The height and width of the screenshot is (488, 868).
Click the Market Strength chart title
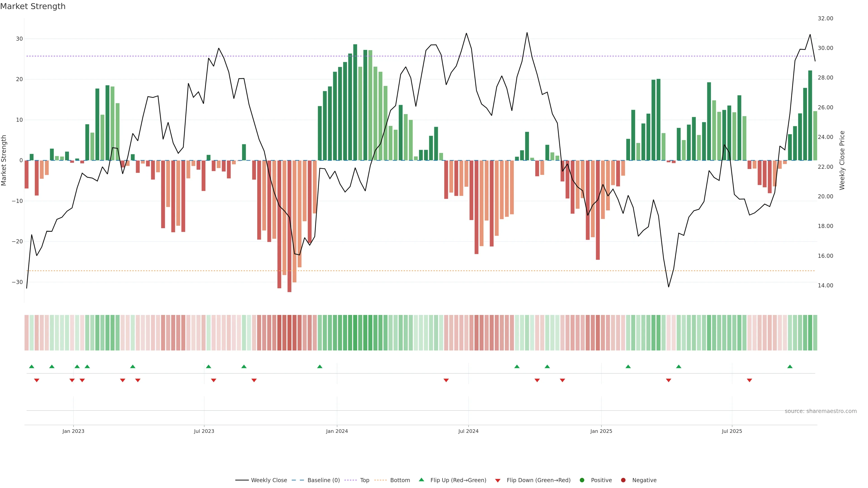[x=33, y=6]
